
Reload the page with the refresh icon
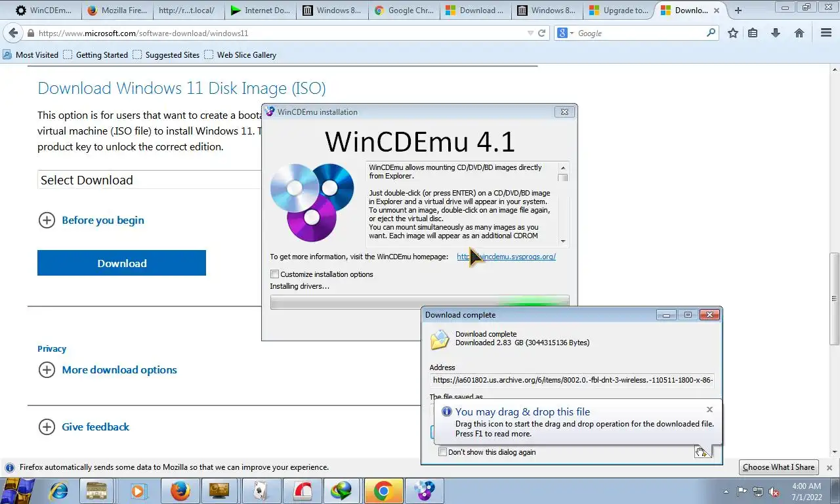tap(542, 33)
